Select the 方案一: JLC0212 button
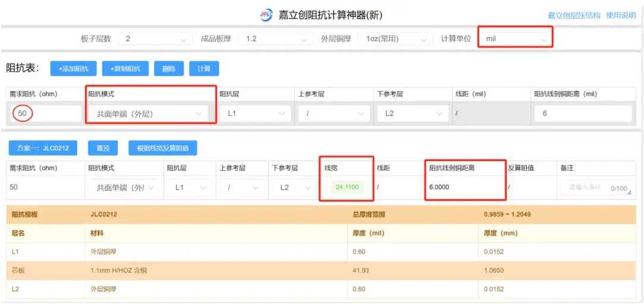 tap(43, 148)
